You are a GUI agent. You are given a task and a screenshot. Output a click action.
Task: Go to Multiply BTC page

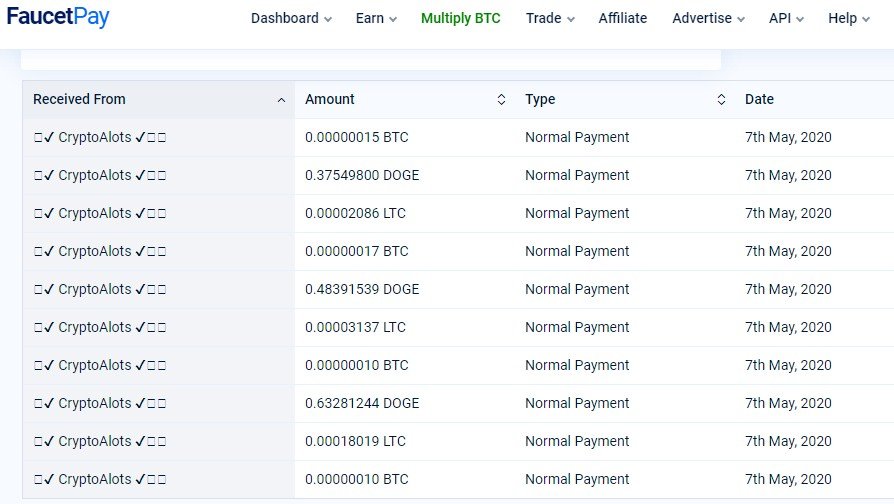pyautogui.click(x=460, y=18)
